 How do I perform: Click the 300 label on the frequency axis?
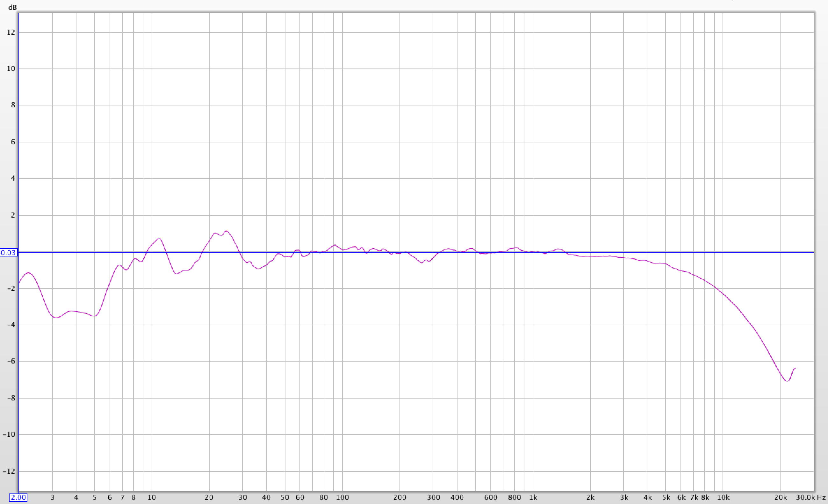[x=434, y=498]
